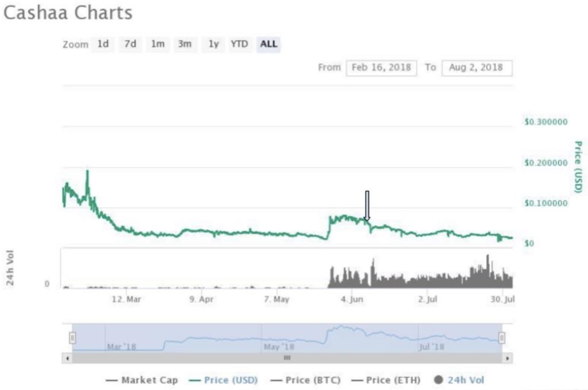
Task: Click the 12. Mar axis label
Action: pyautogui.click(x=126, y=299)
